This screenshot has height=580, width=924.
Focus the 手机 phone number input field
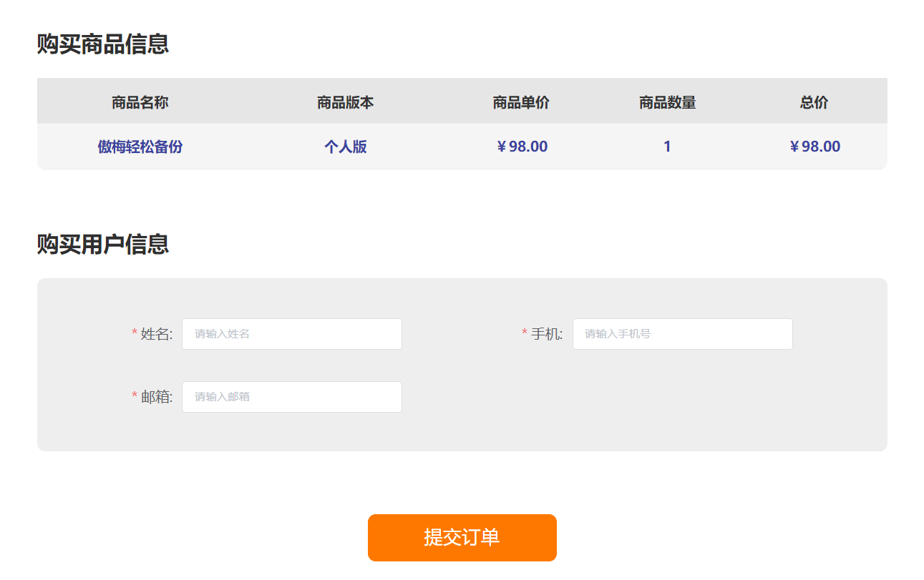pyautogui.click(x=682, y=334)
